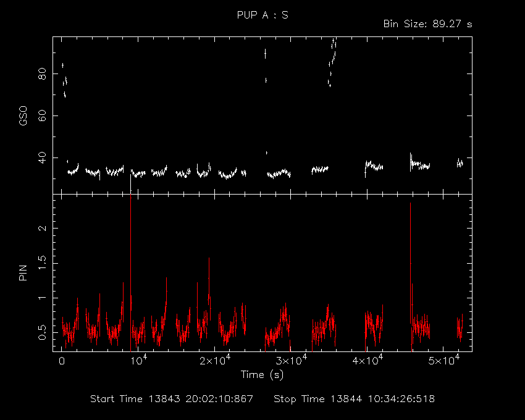
Task: Click the time axis tick label 0
Action: 62,361
